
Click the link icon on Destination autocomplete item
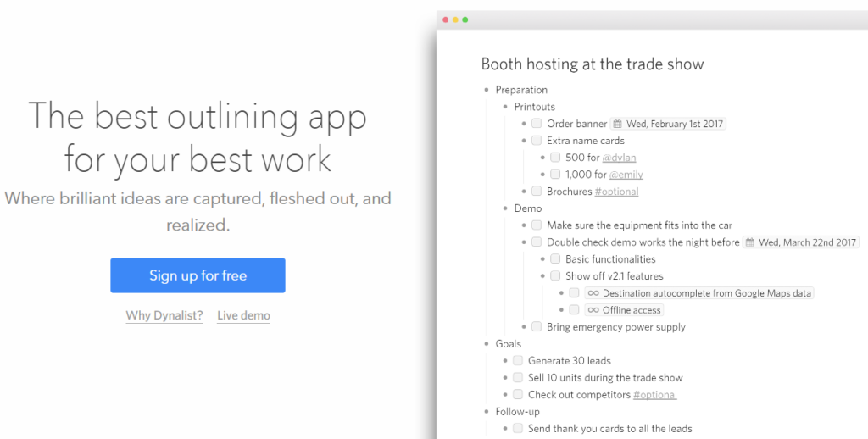coord(593,293)
